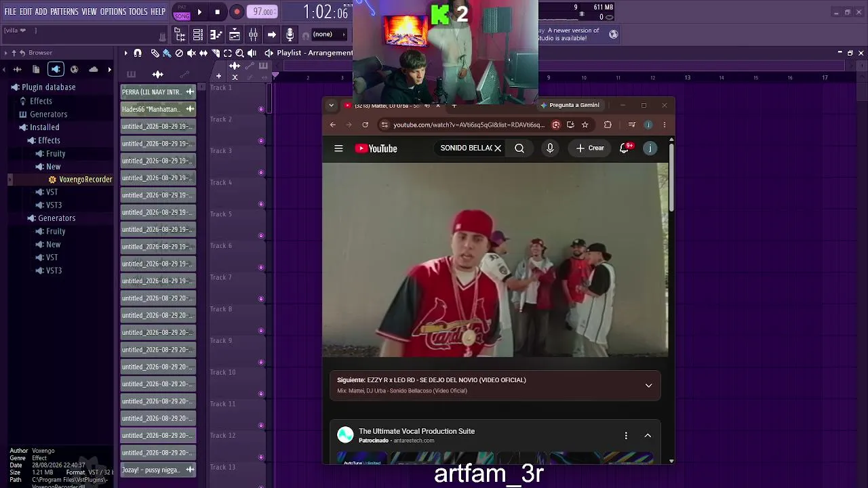Open the EDIT menu

pos(26,12)
